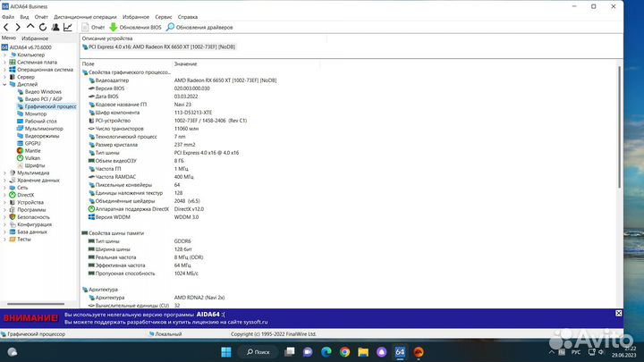The height and width of the screenshot is (362, 644).
Task: Select Шрифты tree item
Action: pos(30,165)
